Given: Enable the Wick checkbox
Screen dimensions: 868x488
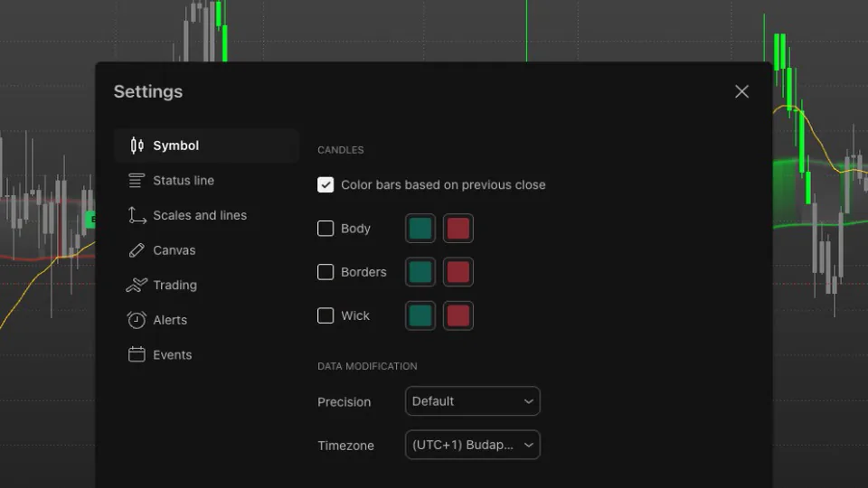Looking at the screenshot, I should tap(325, 315).
